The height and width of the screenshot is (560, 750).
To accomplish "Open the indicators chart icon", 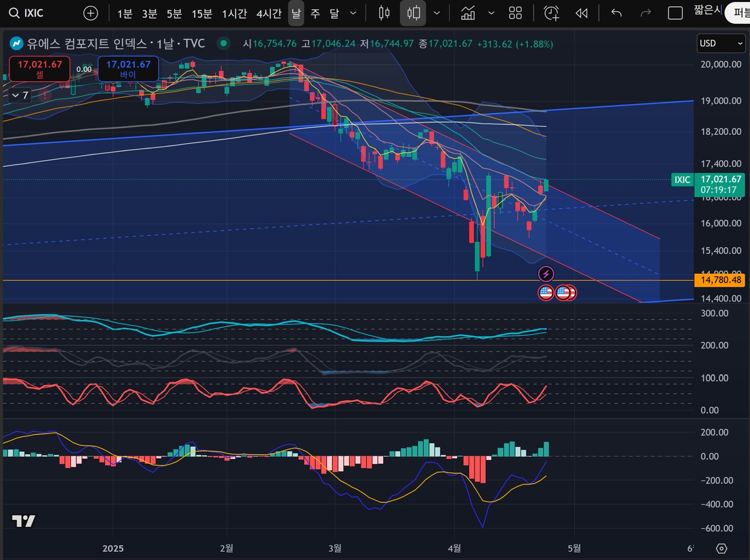I will tap(467, 12).
